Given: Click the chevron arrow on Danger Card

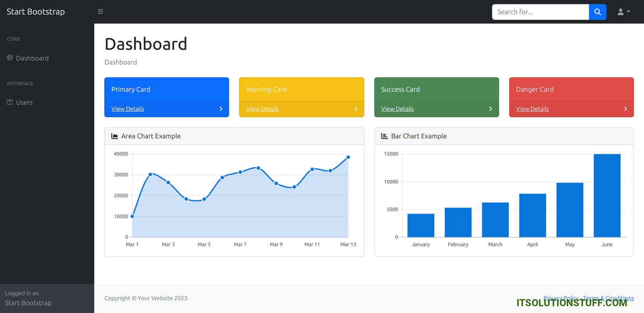Looking at the screenshot, I should (x=625, y=109).
